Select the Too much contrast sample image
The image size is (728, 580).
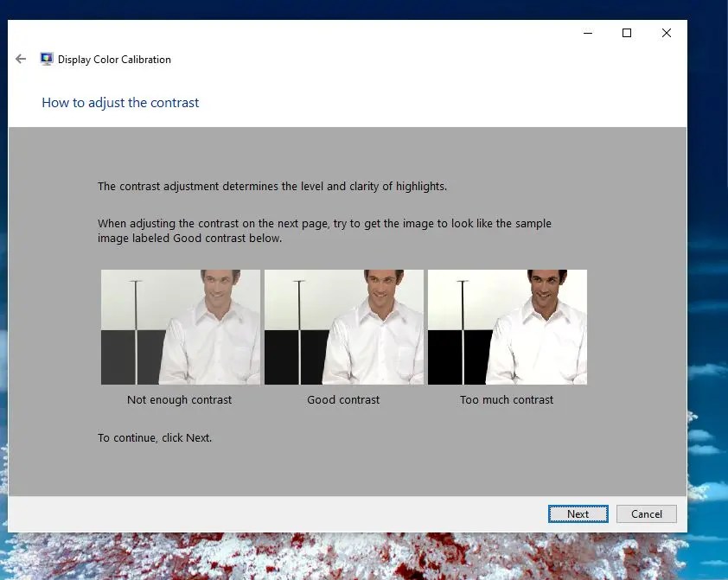point(508,327)
